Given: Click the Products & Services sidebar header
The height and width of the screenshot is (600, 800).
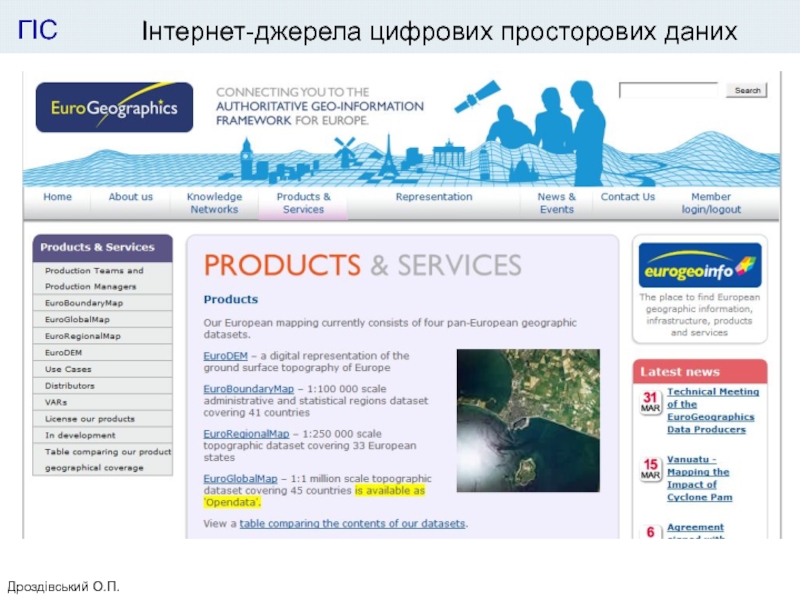Looking at the screenshot, I should pos(103,247).
